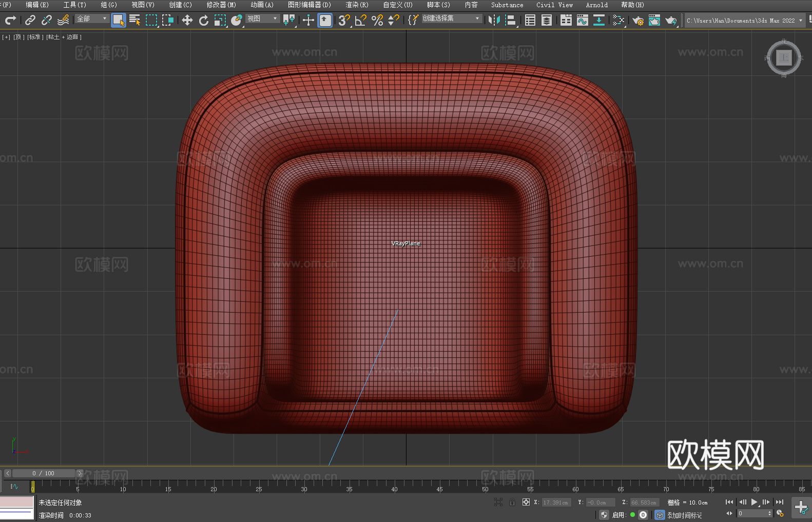812x522 pixels.
Task: Play the animation
Action: (x=754, y=502)
